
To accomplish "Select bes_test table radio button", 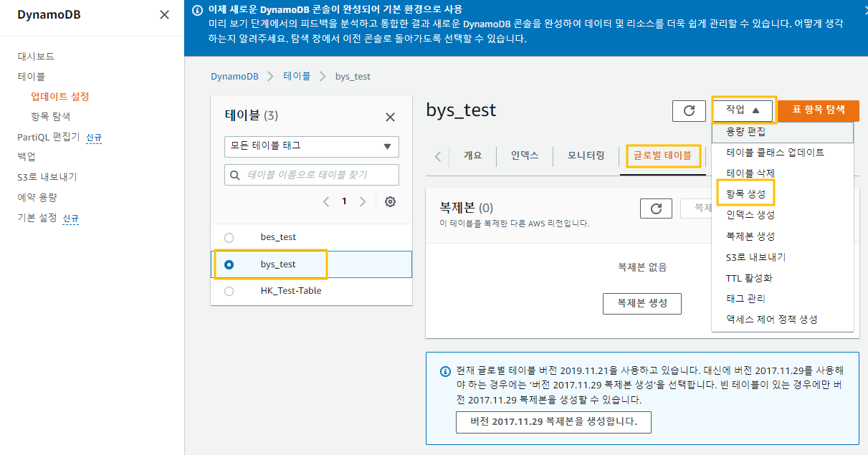I will point(229,237).
